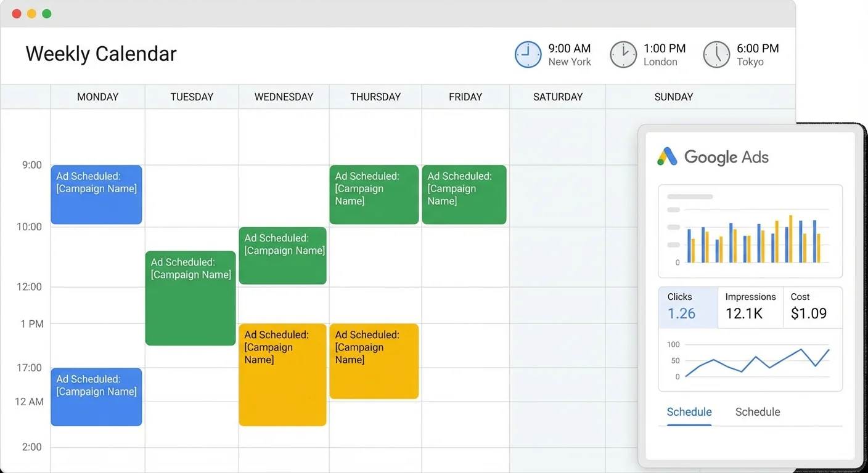Click the WEDNESDAY column header
This screenshot has width=868, height=473.
click(284, 97)
